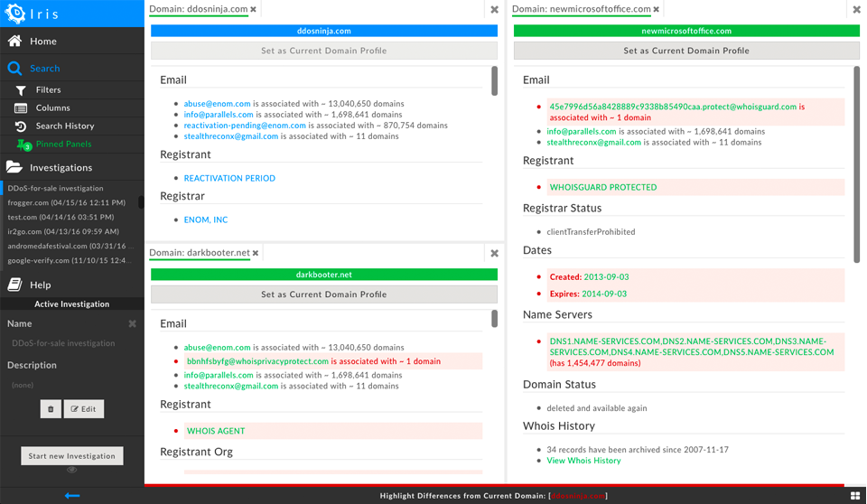The height and width of the screenshot is (504, 867).
Task: Click the blue ddosninja.com header bar
Action: 324,31
